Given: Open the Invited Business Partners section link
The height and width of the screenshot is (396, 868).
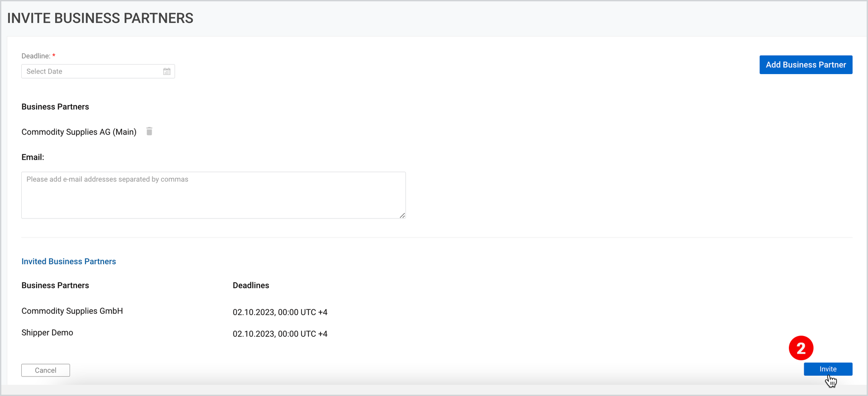Looking at the screenshot, I should tap(69, 261).
